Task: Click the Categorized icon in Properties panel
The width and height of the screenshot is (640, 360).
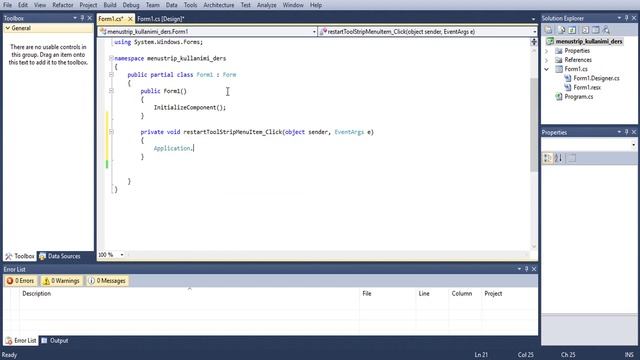Action: point(548,158)
